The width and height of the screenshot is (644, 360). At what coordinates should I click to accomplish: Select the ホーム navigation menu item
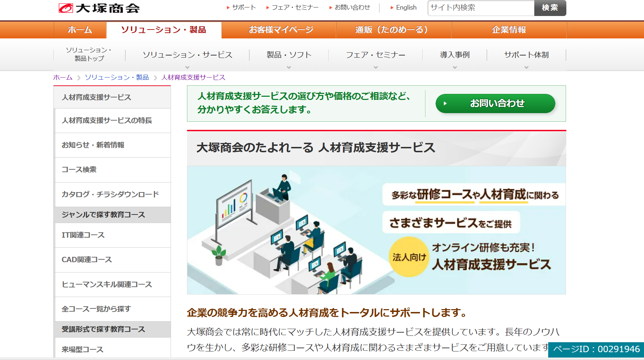coord(79,30)
